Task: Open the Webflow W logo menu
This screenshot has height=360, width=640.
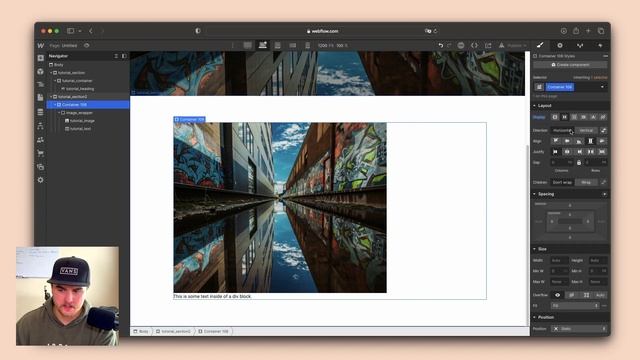Action: 40,46
